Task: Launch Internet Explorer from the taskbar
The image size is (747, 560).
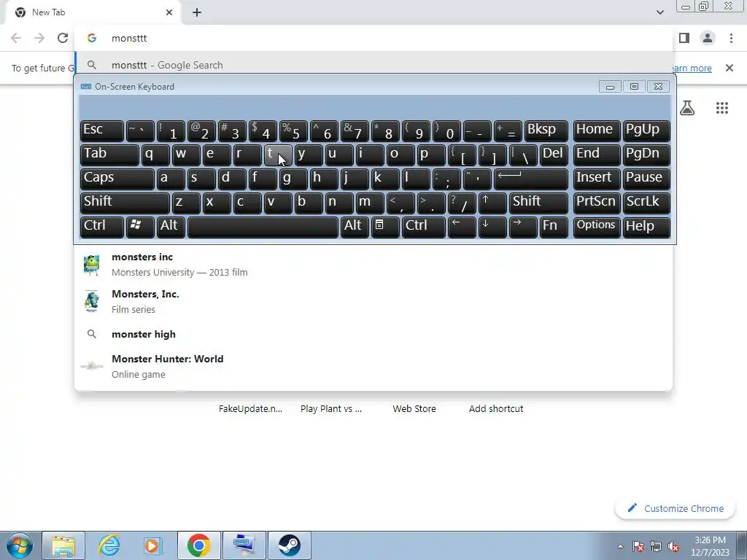Action: pos(109,545)
